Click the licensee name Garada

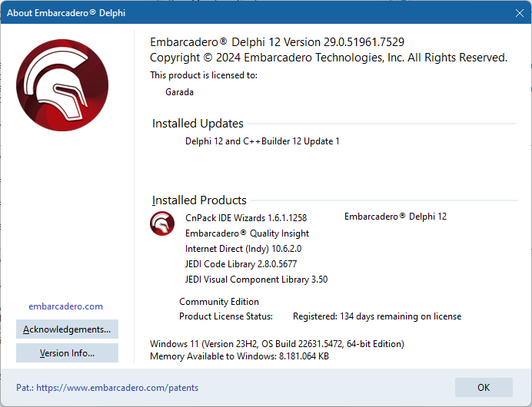179,92
